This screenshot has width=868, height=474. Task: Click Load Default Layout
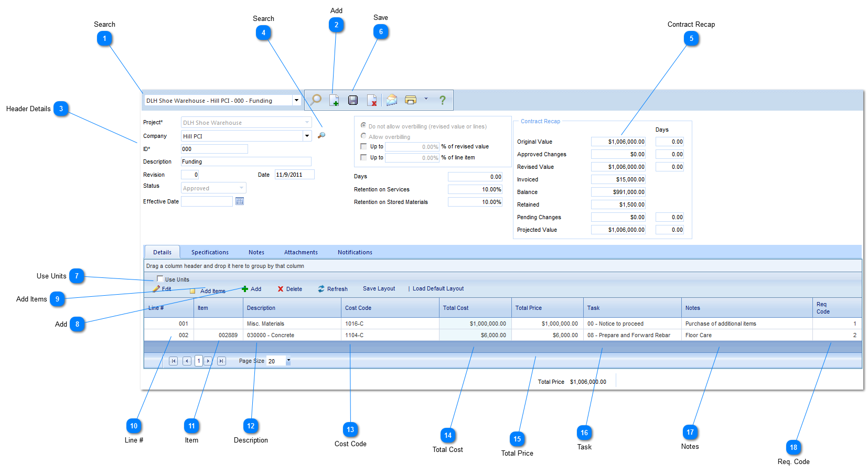click(438, 288)
